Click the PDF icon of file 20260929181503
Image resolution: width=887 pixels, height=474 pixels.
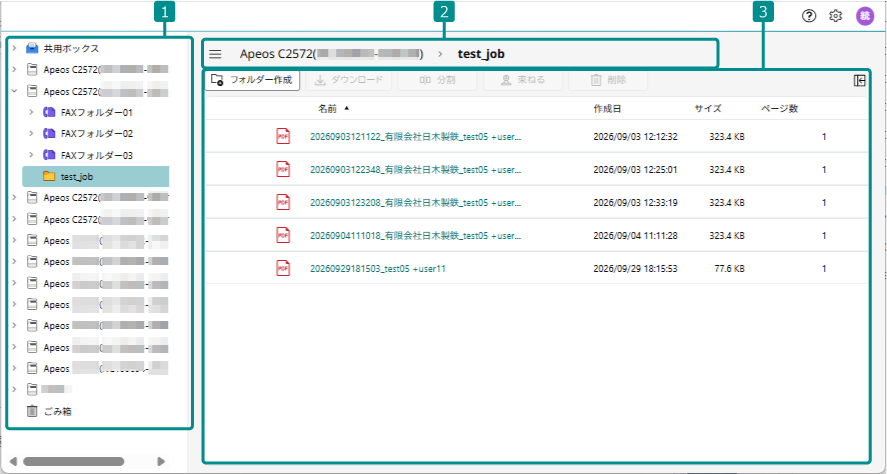[x=283, y=268]
